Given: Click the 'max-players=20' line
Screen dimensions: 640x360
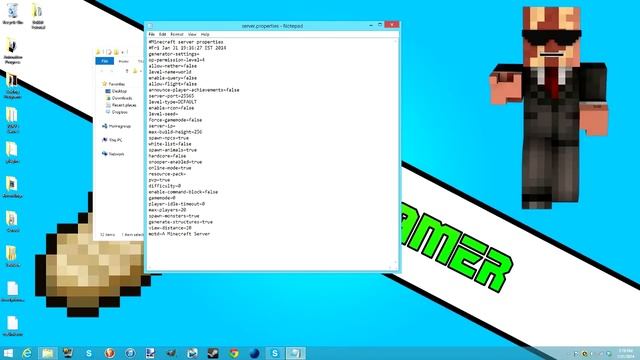Looking at the screenshot, I should (x=167, y=210).
